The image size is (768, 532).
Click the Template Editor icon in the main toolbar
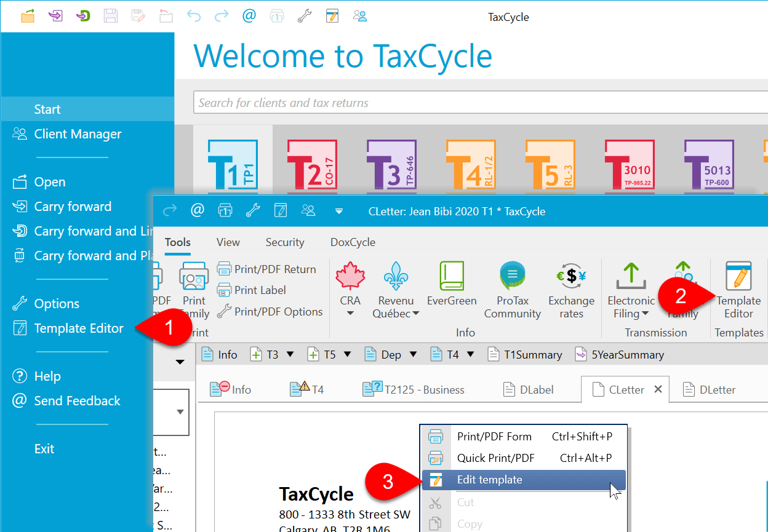coord(332,16)
